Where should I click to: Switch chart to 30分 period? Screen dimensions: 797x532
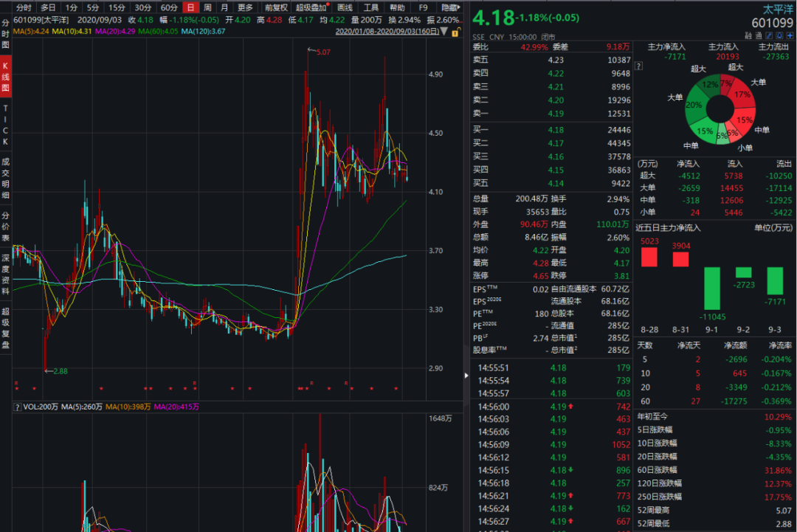tap(143, 7)
